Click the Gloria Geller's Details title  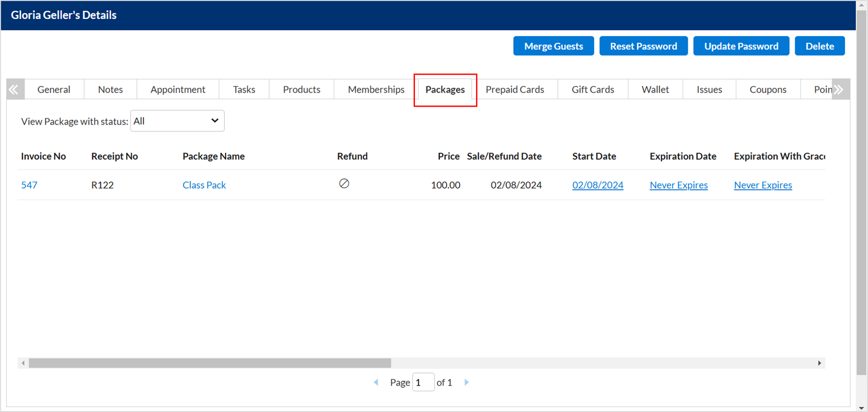coord(64,15)
